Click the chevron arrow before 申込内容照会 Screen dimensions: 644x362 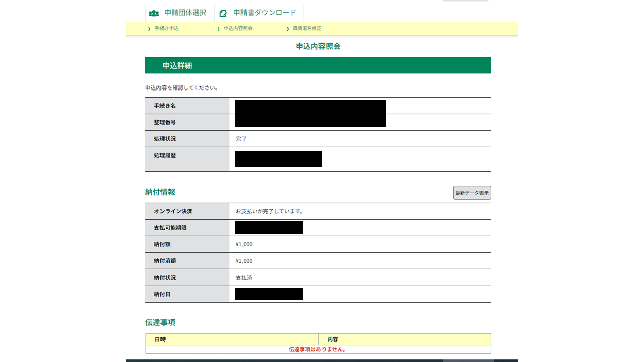point(218,29)
